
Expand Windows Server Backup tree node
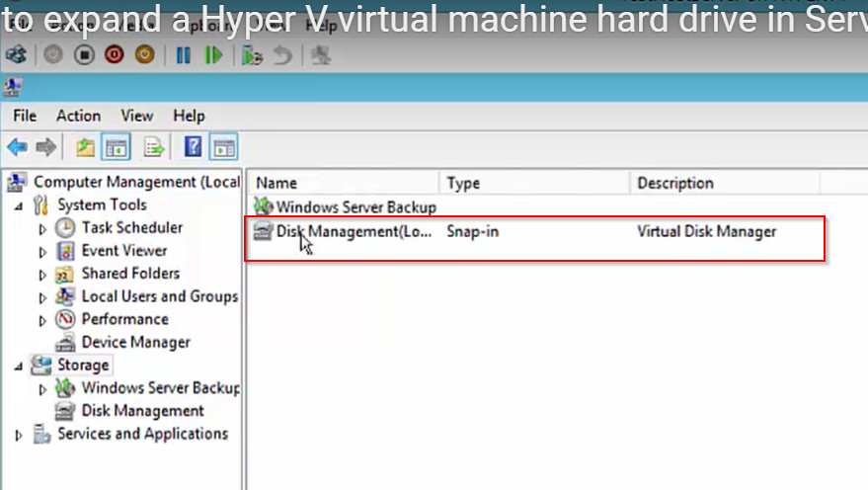(x=42, y=390)
